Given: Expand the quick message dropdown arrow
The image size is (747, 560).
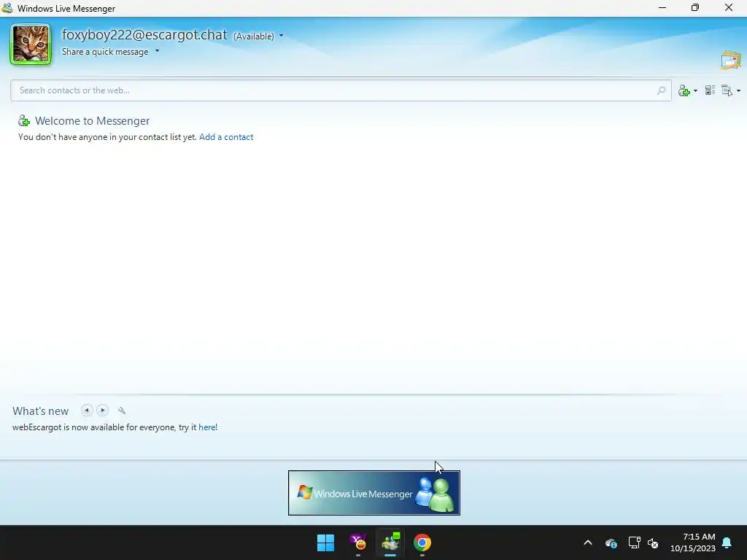Looking at the screenshot, I should 157,51.
